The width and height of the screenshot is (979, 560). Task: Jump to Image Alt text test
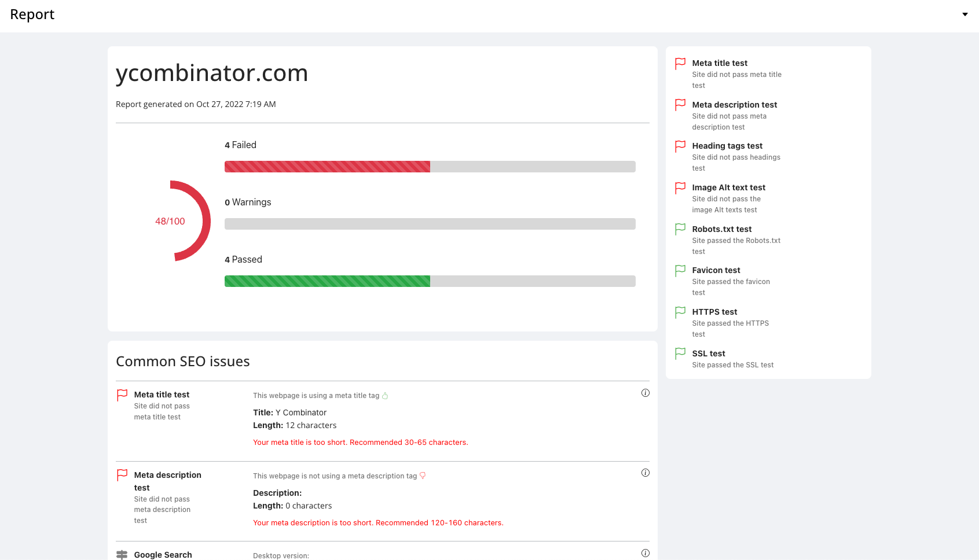coord(729,187)
